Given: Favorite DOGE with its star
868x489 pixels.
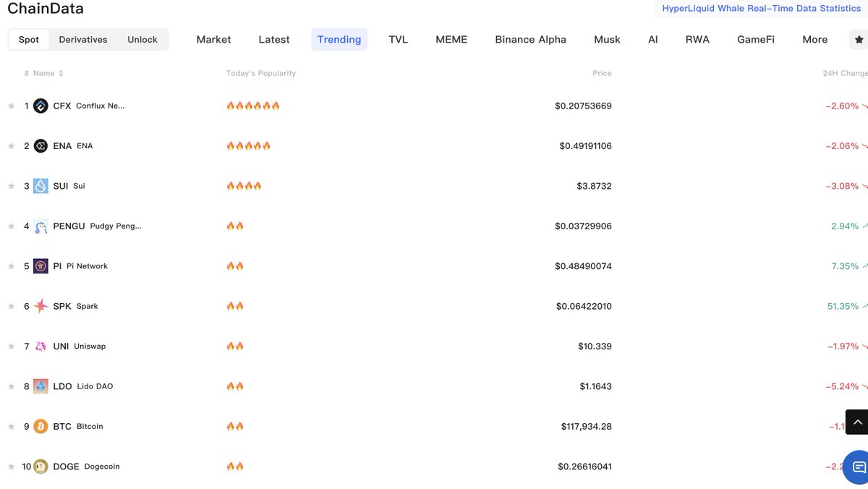Looking at the screenshot, I should point(11,467).
